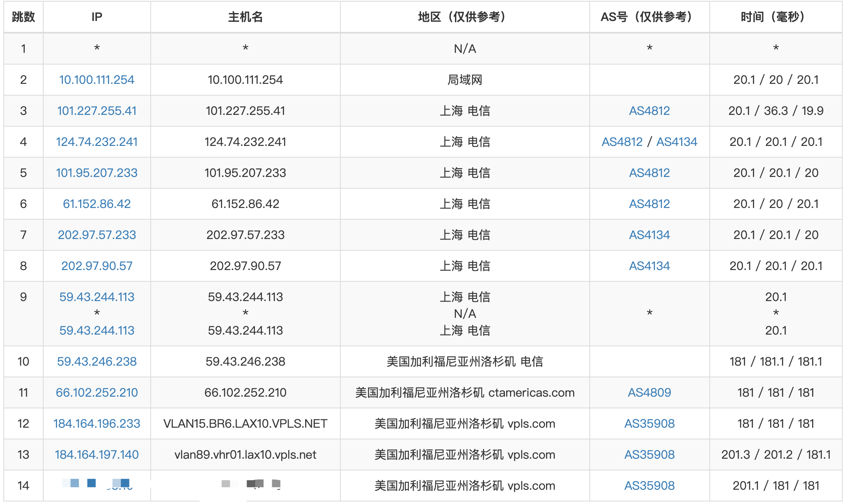Screen dimensions: 852x504
Task: Click AS35908 link in hop 12 row
Action: (649, 423)
